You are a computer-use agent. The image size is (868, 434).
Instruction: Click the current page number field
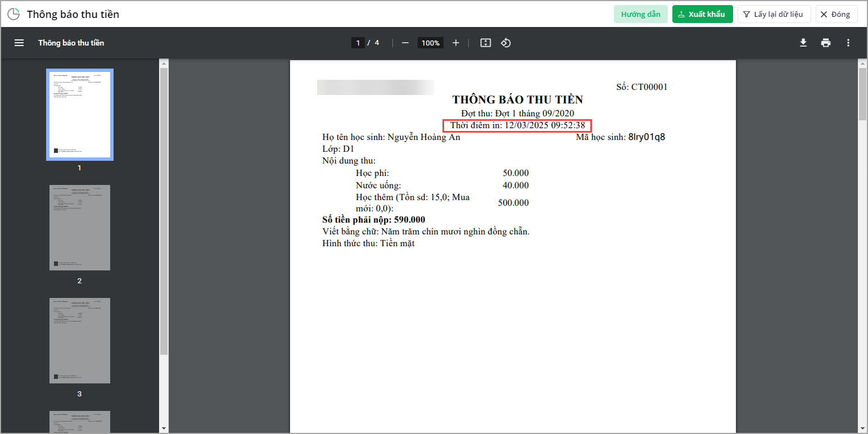coord(358,43)
